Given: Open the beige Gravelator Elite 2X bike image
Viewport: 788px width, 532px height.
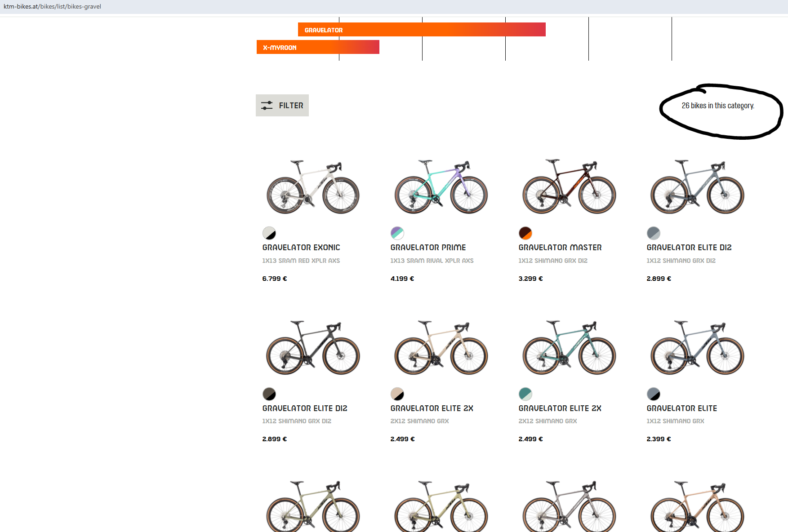Looking at the screenshot, I should (x=441, y=347).
